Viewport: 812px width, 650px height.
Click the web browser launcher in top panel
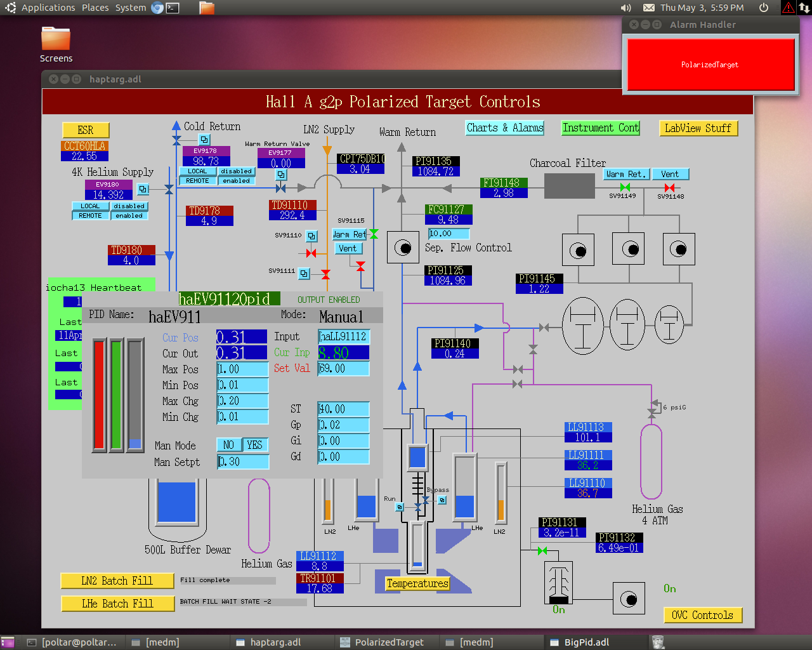[x=157, y=8]
